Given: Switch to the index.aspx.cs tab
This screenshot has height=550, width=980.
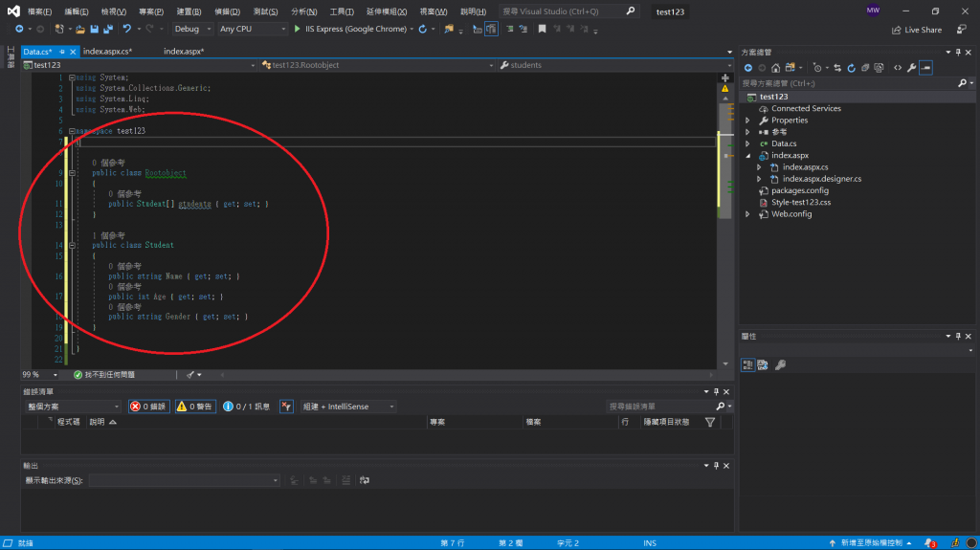Looking at the screenshot, I should [x=106, y=51].
